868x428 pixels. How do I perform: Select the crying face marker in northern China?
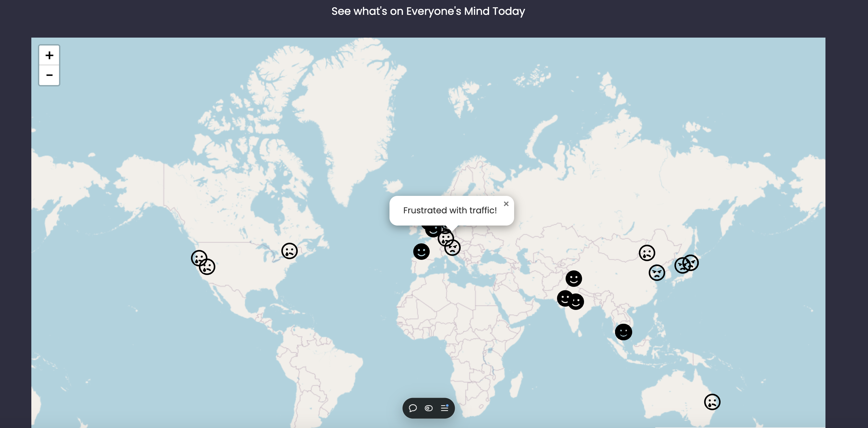[x=647, y=253]
